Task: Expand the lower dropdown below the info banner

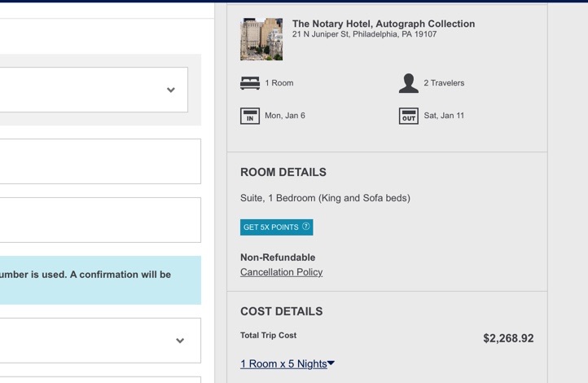Action: [179, 341]
